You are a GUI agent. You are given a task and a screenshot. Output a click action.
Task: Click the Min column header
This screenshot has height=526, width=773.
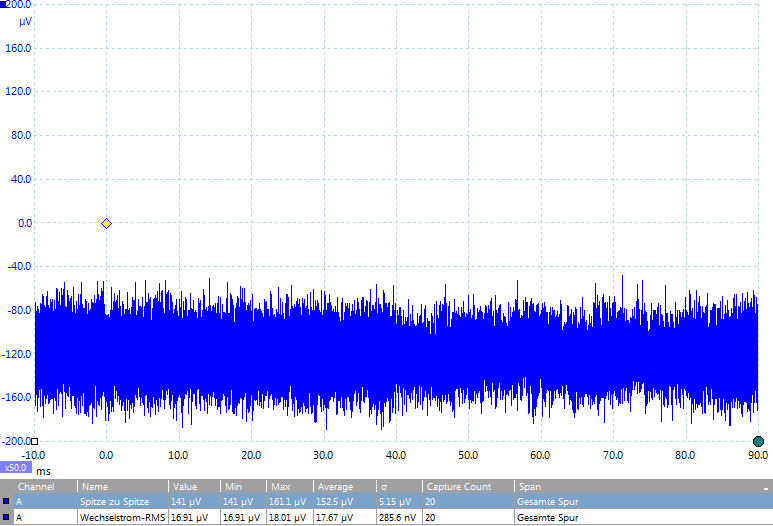tap(243, 487)
